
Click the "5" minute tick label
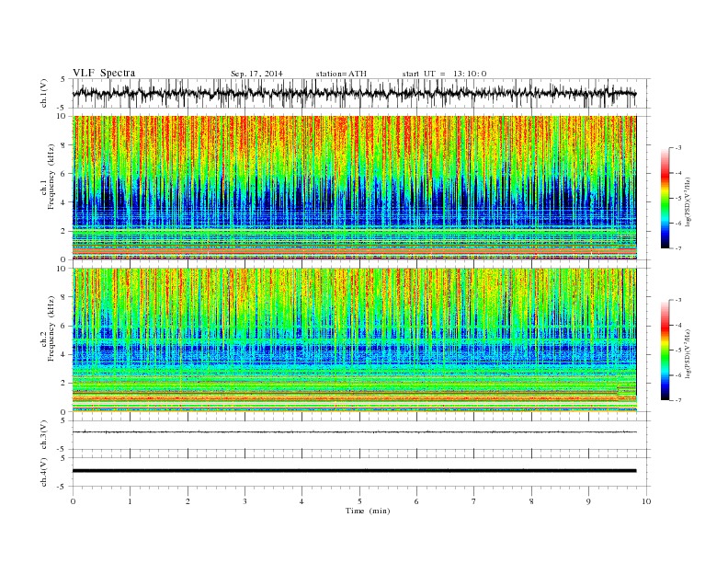tap(359, 501)
